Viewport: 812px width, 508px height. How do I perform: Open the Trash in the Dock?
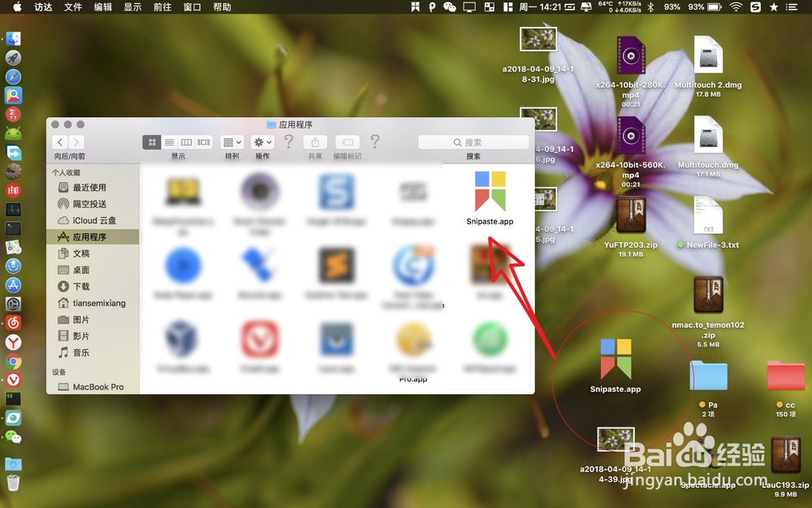(x=13, y=483)
